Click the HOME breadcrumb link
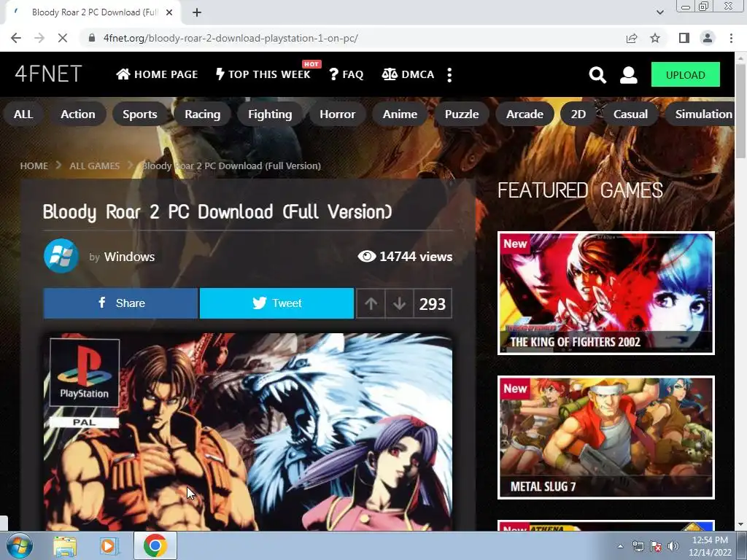 coord(34,166)
